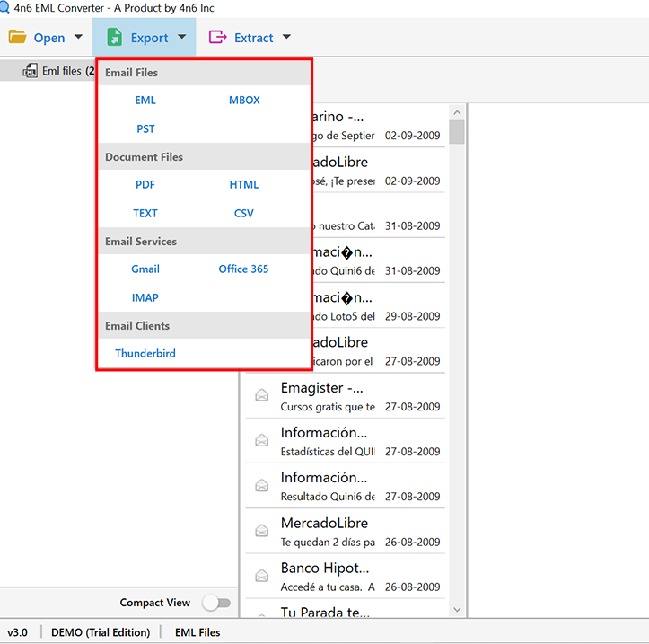Click the pink Extract icon
Image resolution: width=649 pixels, height=644 pixels.
click(218, 37)
